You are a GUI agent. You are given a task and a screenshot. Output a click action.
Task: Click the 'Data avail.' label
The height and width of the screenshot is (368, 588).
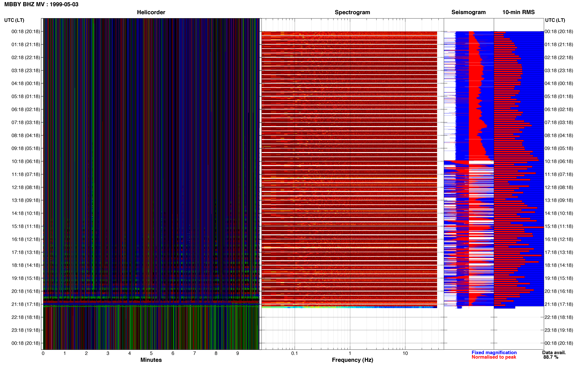(x=554, y=352)
